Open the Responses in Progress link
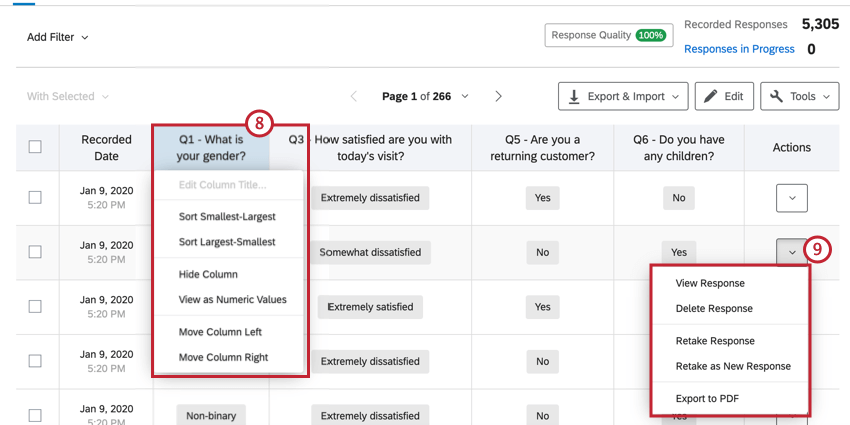The image size is (850, 425). point(739,49)
